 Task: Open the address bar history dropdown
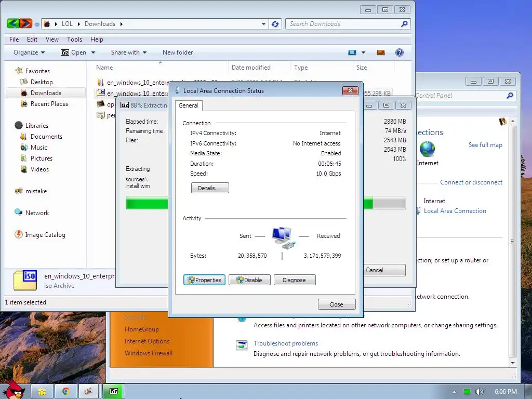pos(263,24)
